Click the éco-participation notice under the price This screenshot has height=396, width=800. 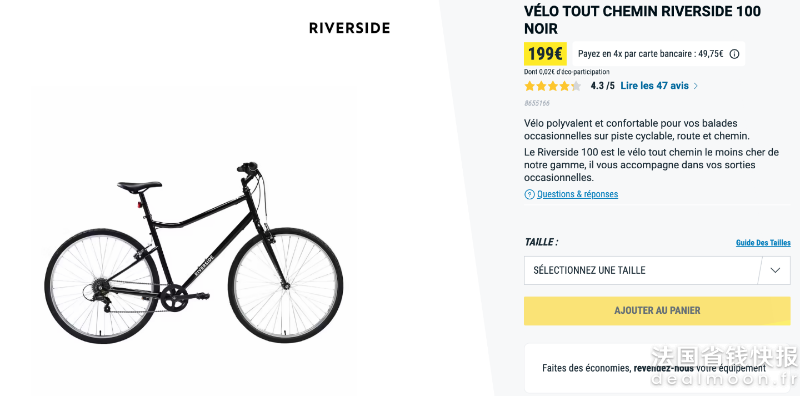pyautogui.click(x=566, y=72)
